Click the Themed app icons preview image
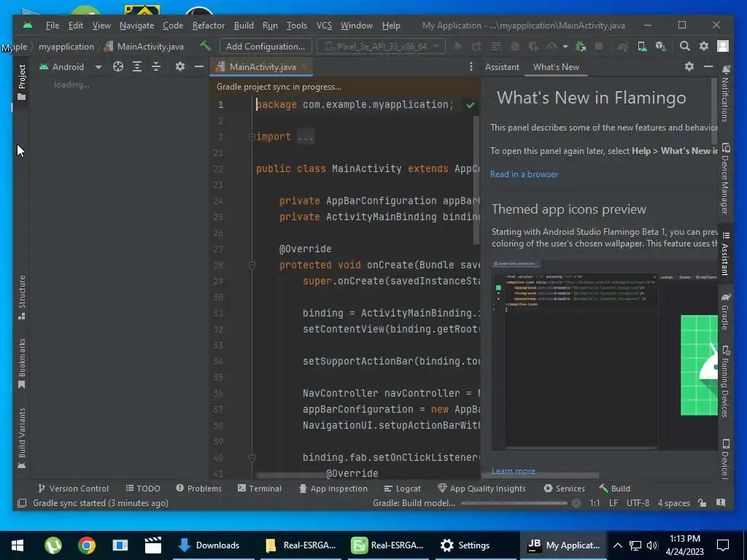The image size is (747, 560). pos(604,355)
